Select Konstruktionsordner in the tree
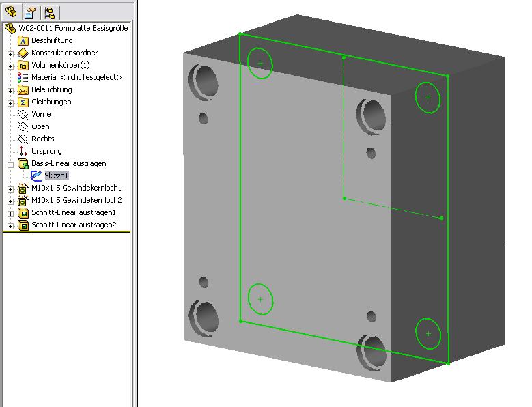Screen dimensions: 532x407 tap(64, 53)
